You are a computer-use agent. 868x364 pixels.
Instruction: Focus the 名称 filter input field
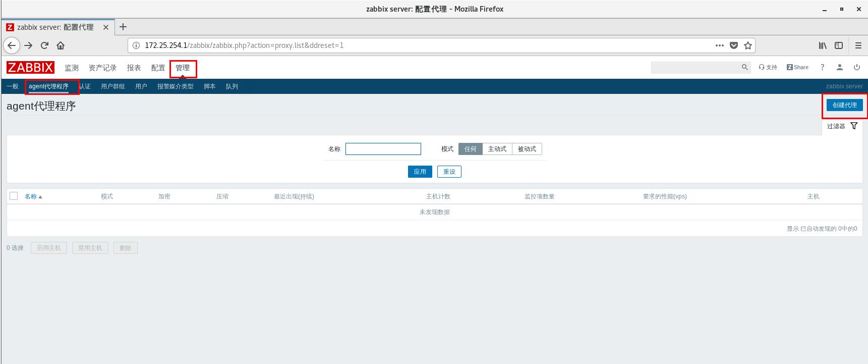coord(383,149)
